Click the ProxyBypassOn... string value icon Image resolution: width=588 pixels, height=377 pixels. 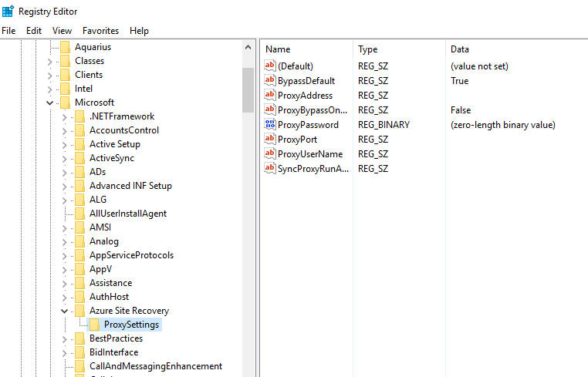click(269, 109)
